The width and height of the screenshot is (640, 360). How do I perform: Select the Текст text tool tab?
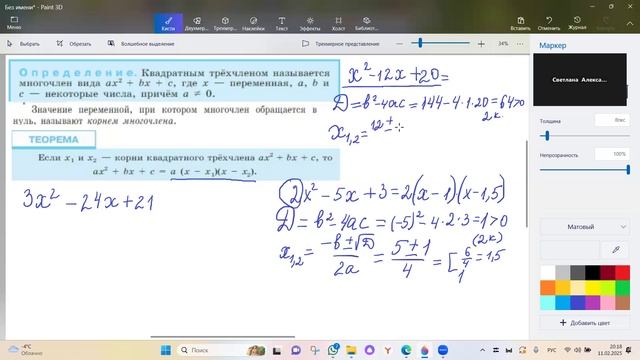coord(282,23)
